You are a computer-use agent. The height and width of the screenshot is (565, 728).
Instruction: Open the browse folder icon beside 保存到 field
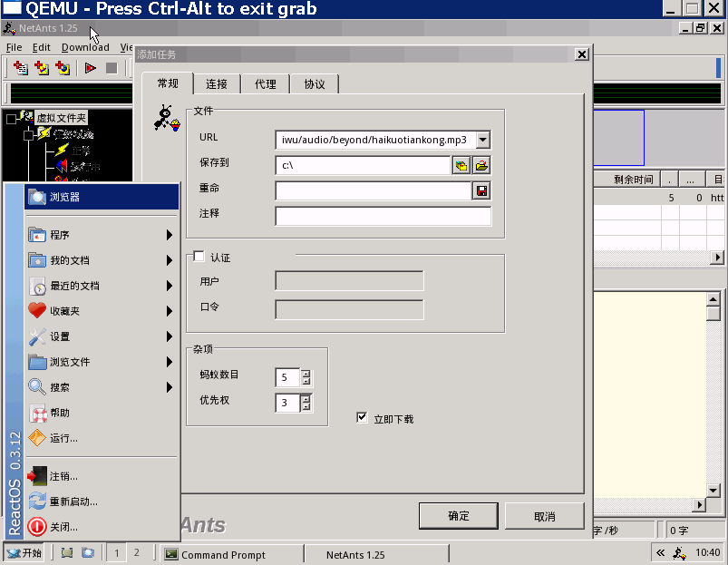click(481, 165)
